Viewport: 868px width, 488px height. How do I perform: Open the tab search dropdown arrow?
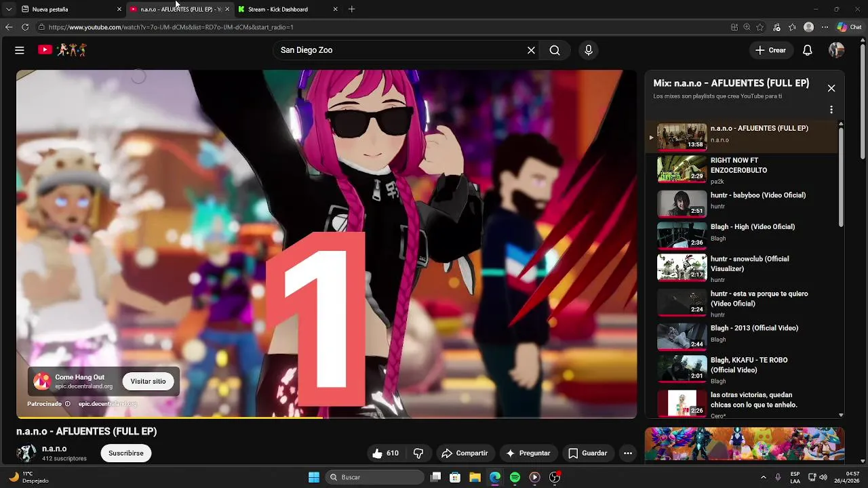(x=8, y=9)
